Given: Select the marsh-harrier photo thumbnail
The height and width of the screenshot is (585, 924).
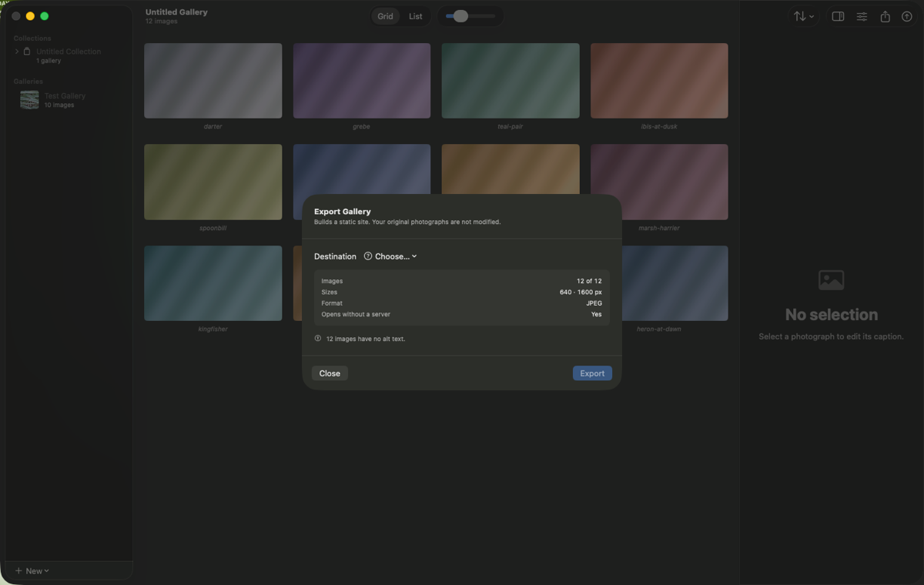Looking at the screenshot, I should tap(659, 182).
